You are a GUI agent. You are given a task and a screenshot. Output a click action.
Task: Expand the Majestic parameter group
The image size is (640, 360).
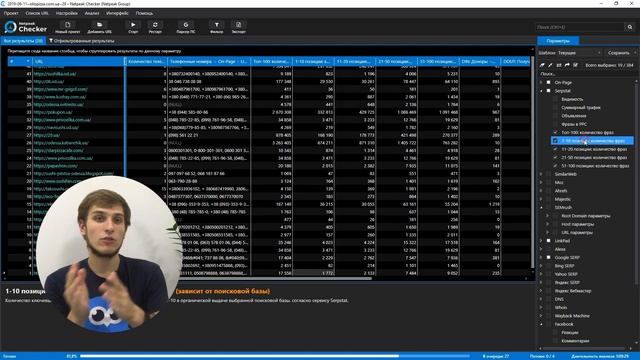coord(542,199)
